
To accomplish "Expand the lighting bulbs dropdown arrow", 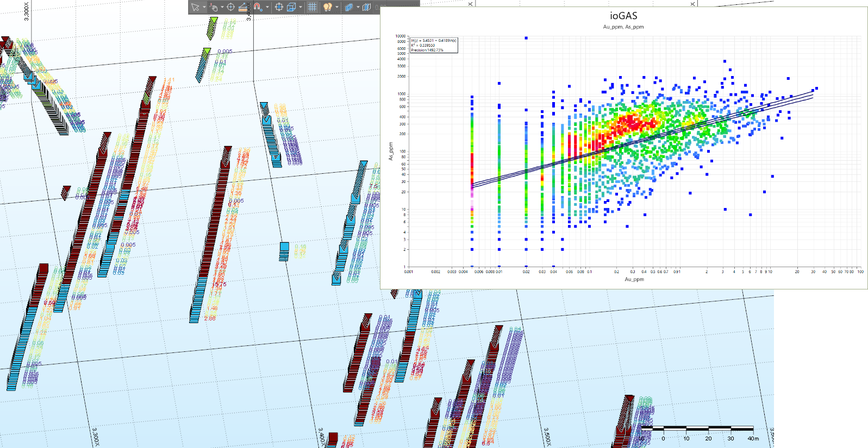I will (x=337, y=7).
